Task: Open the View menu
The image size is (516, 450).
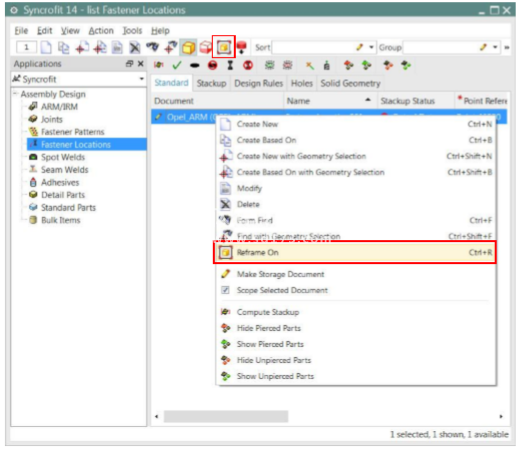Action: pyautogui.click(x=70, y=31)
